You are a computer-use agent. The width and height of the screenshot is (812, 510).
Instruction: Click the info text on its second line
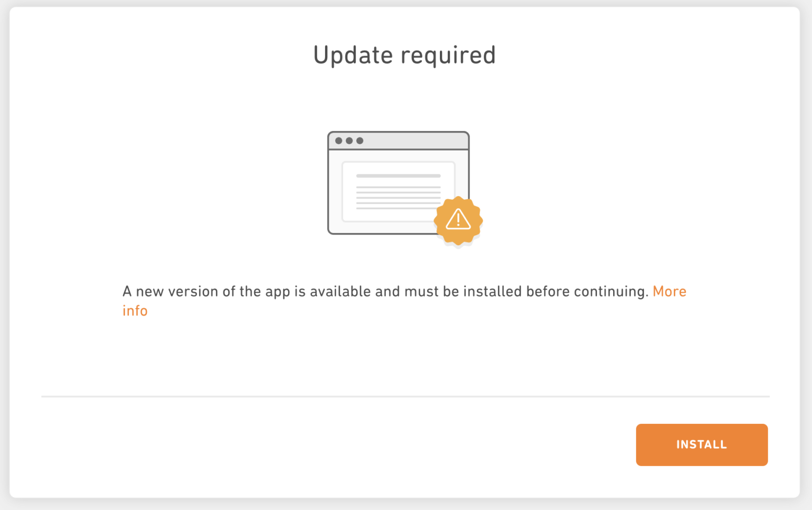135,311
